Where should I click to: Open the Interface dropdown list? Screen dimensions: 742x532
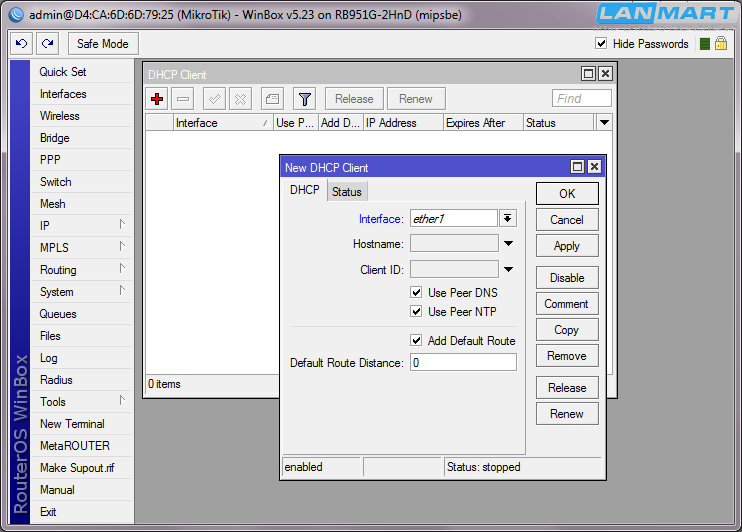(507, 218)
